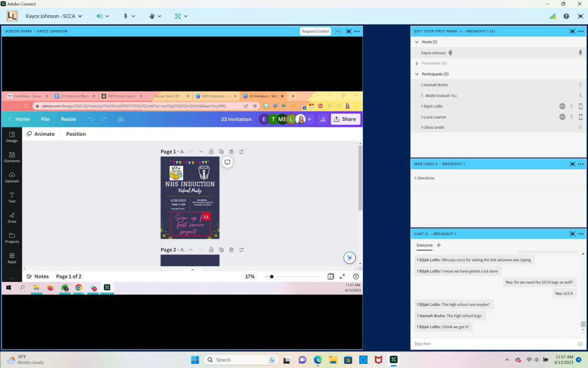Open the Chat pod options menu
588x368 pixels.
pyautogui.click(x=581, y=234)
